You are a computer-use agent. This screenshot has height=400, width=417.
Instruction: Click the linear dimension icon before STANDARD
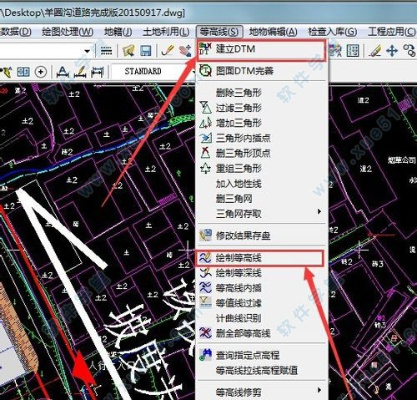(x=97, y=71)
